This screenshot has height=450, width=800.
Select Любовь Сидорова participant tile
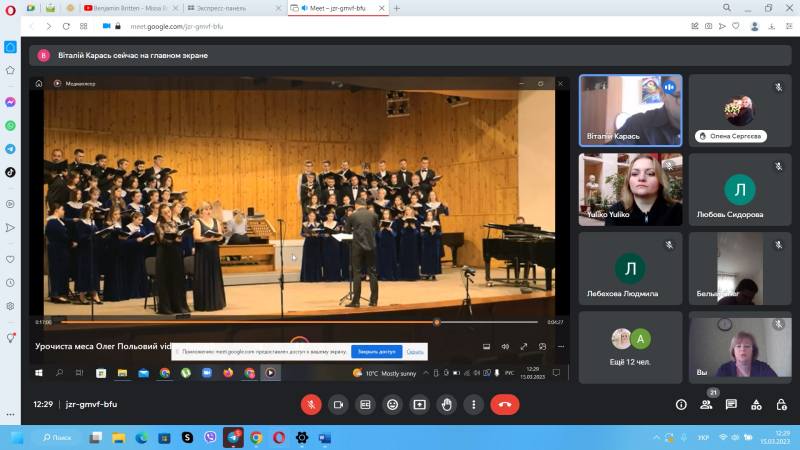tap(740, 189)
